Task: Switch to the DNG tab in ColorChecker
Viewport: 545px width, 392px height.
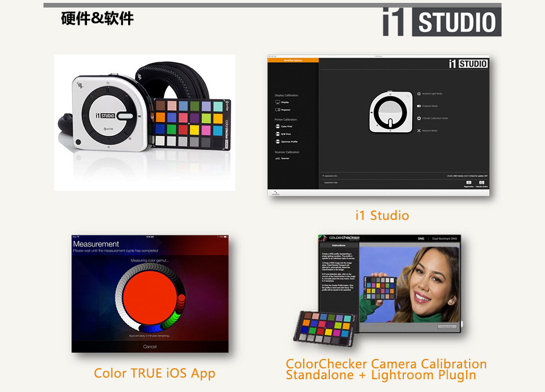Action: click(x=421, y=238)
